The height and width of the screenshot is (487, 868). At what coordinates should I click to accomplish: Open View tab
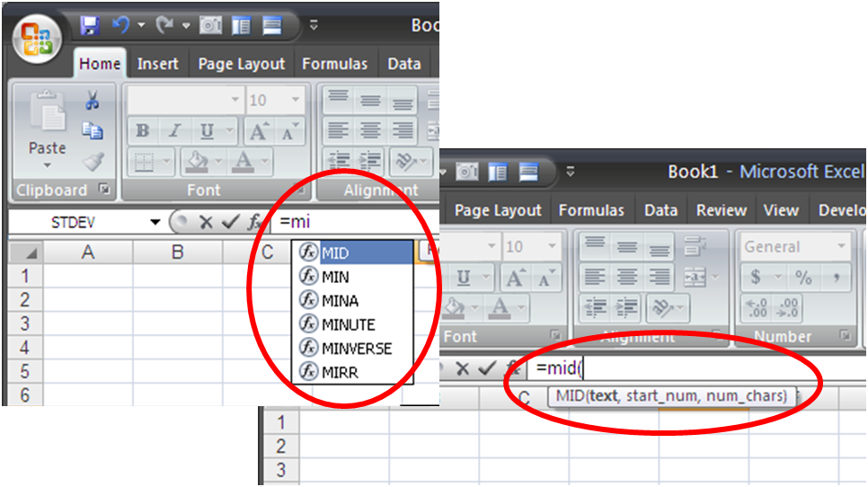(x=781, y=210)
